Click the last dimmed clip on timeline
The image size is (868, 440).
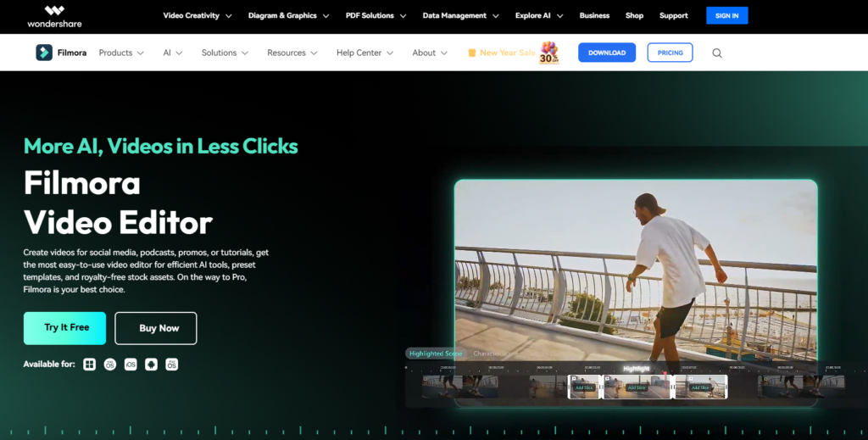[801, 387]
